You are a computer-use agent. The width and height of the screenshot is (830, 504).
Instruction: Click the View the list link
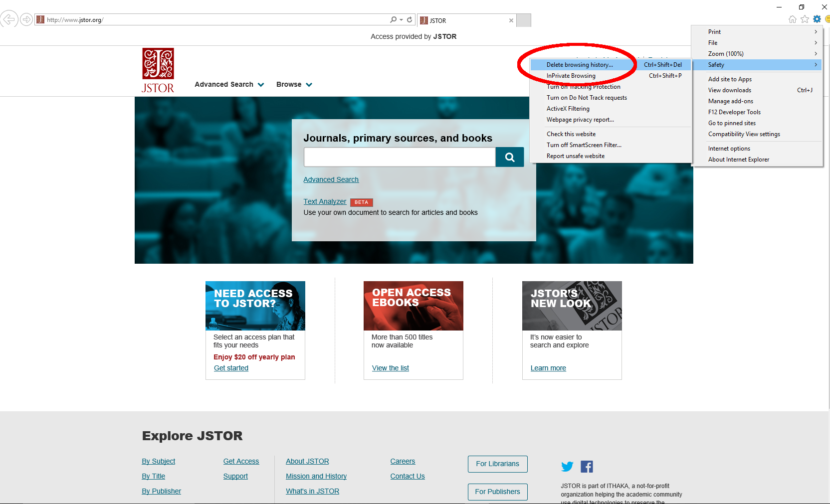coord(390,368)
